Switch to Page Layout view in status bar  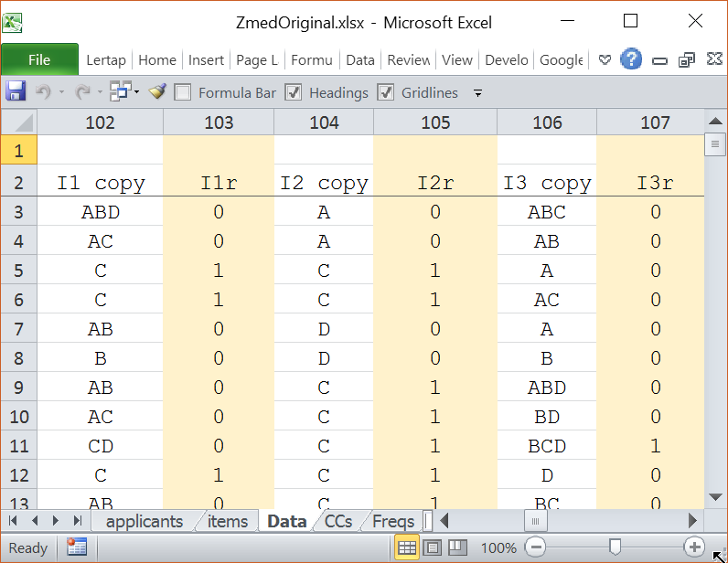pos(433,547)
